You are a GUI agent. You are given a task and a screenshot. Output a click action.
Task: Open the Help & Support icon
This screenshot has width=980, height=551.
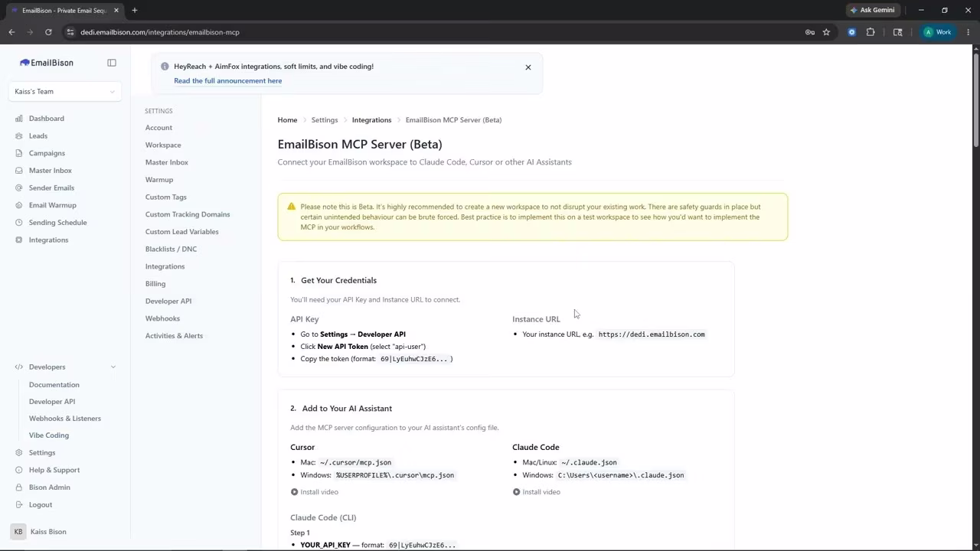[x=19, y=470]
